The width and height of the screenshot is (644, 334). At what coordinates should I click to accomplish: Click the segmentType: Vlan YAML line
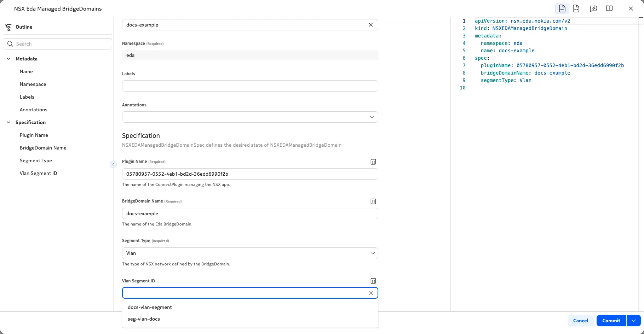[x=506, y=80]
